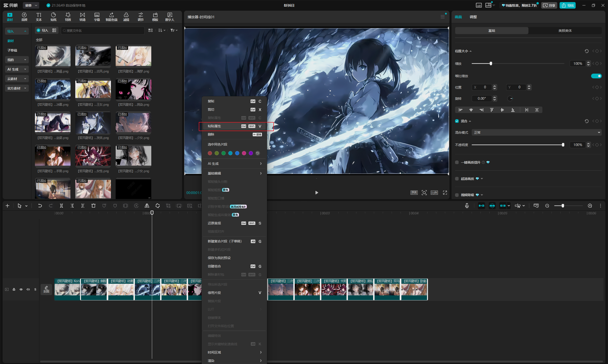Hide the video track with the eye icon
The height and width of the screenshot is (364, 608).
21,289
